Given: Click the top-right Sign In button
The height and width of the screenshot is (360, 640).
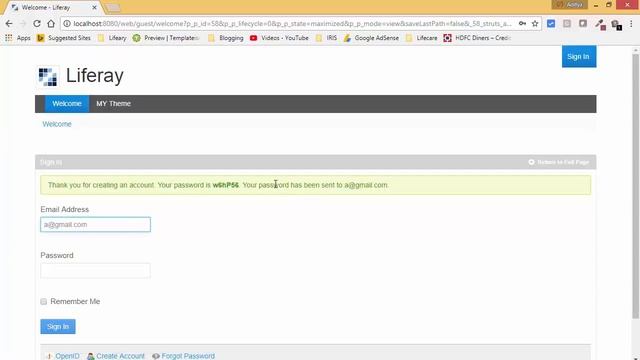Looking at the screenshot, I should (579, 56).
